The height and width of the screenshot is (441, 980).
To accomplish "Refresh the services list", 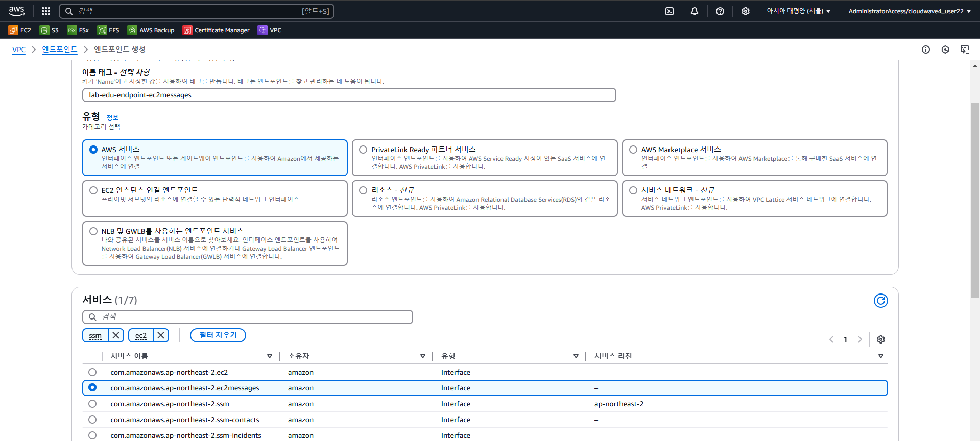I will (881, 301).
